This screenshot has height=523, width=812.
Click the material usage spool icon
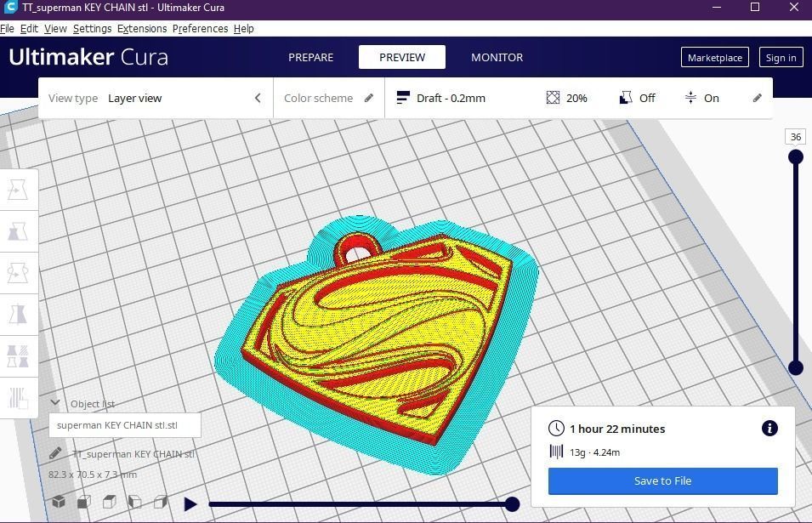click(x=556, y=452)
